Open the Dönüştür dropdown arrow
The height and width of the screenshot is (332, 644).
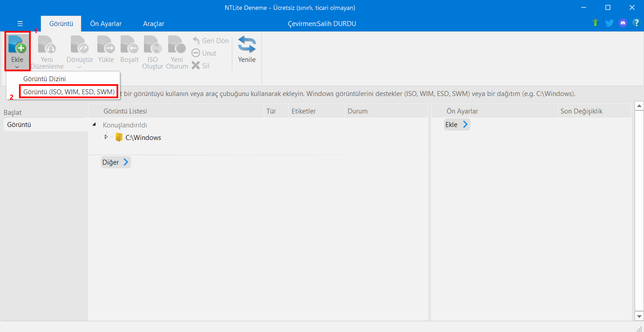(x=79, y=67)
